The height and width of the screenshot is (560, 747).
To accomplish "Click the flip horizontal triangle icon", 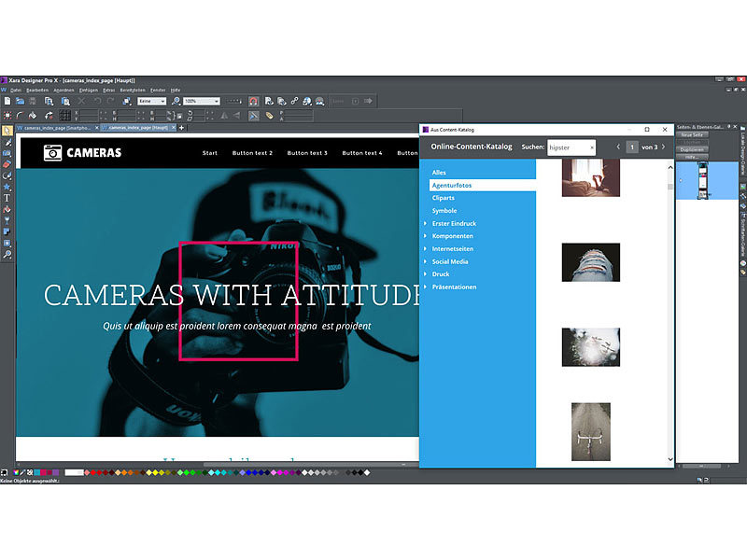I will coord(224,115).
